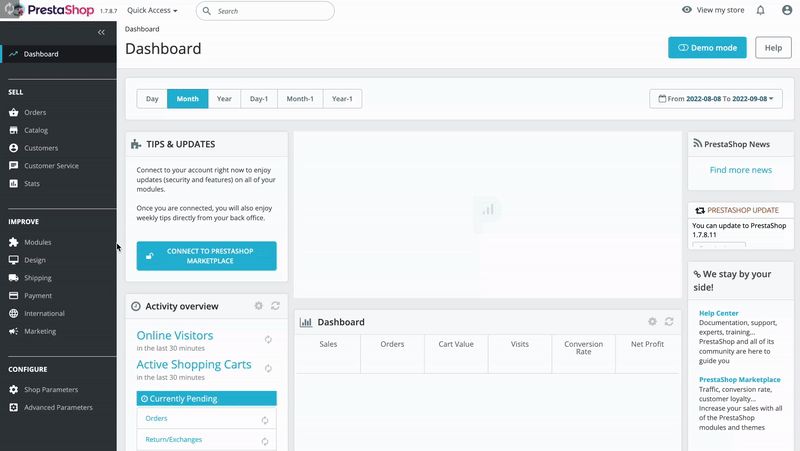Select the Orders metric tab
800x451 pixels.
392,354
